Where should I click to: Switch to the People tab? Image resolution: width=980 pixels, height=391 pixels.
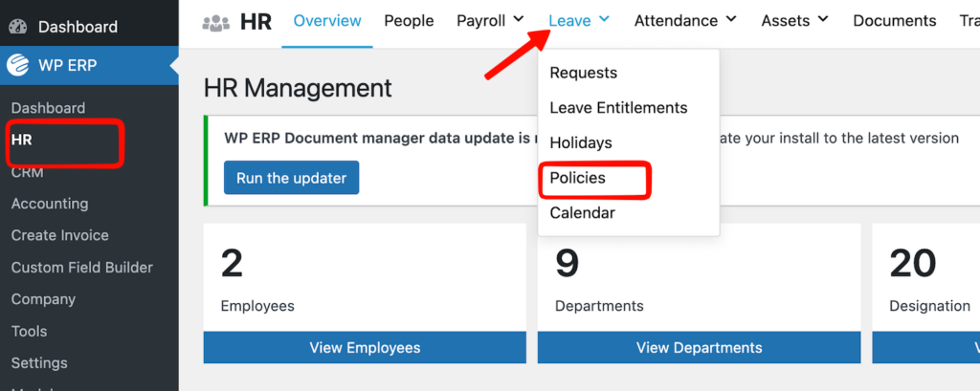click(x=409, y=20)
